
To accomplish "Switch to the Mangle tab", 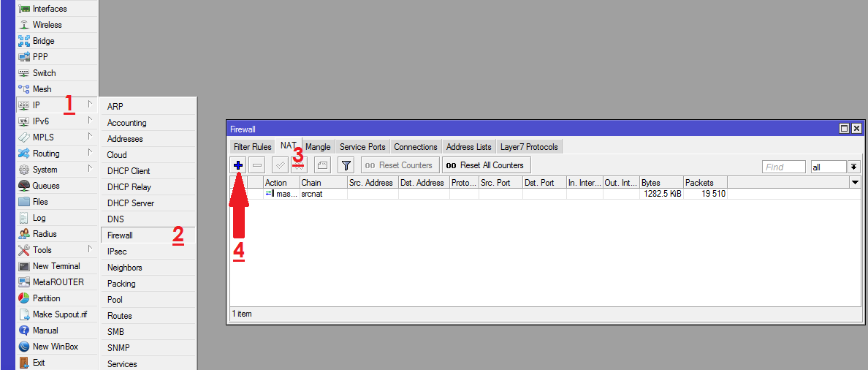I will pyautogui.click(x=318, y=147).
